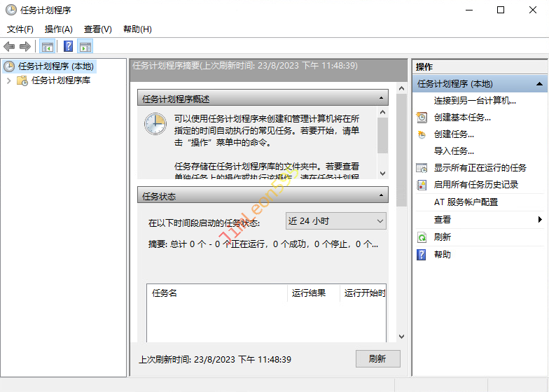The height and width of the screenshot is (392, 549).
Task: Click the 显示所有正在运行的任务 icon
Action: (x=422, y=168)
